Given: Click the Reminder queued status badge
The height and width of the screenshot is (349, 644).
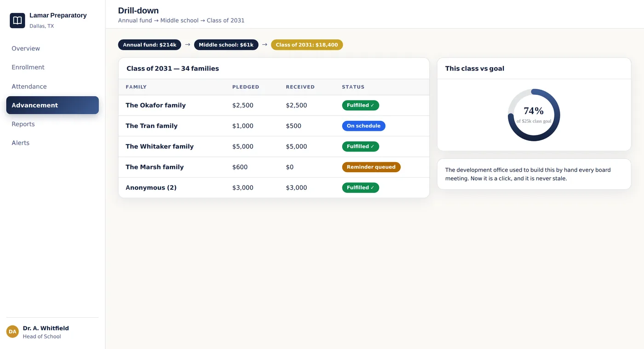Looking at the screenshot, I should point(371,167).
